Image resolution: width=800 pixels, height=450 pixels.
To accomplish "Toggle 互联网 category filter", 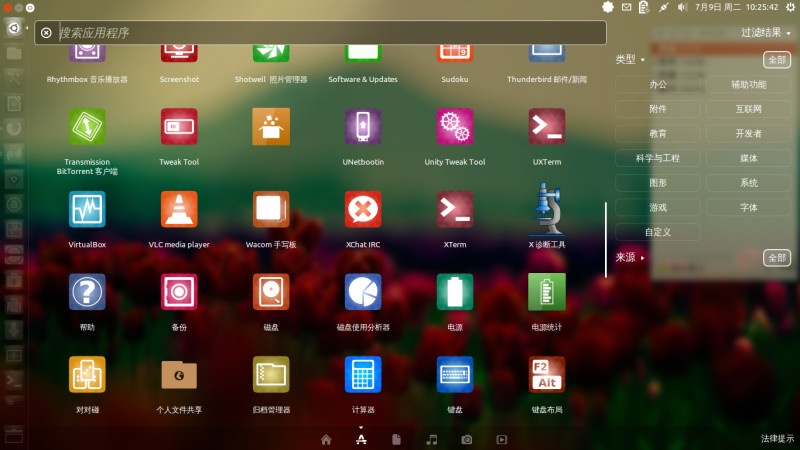I will [748, 109].
